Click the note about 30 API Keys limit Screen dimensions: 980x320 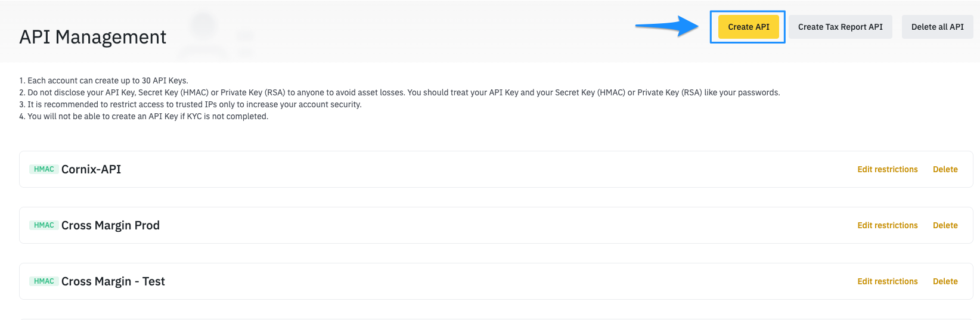(x=104, y=80)
